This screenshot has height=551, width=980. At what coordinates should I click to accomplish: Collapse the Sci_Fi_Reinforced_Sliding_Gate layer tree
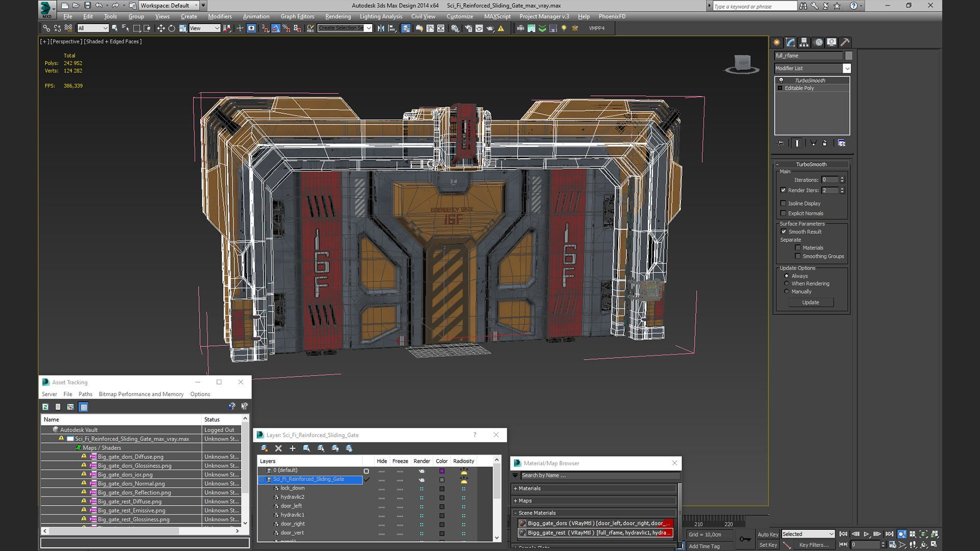(x=262, y=480)
